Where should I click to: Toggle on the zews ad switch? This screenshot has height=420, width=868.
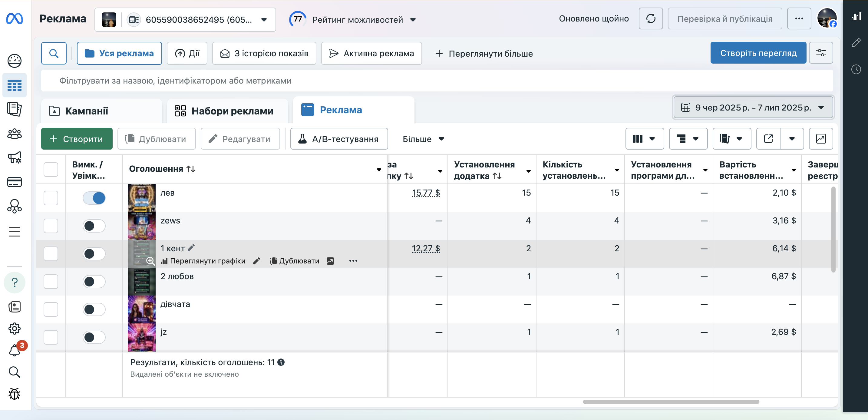click(94, 226)
